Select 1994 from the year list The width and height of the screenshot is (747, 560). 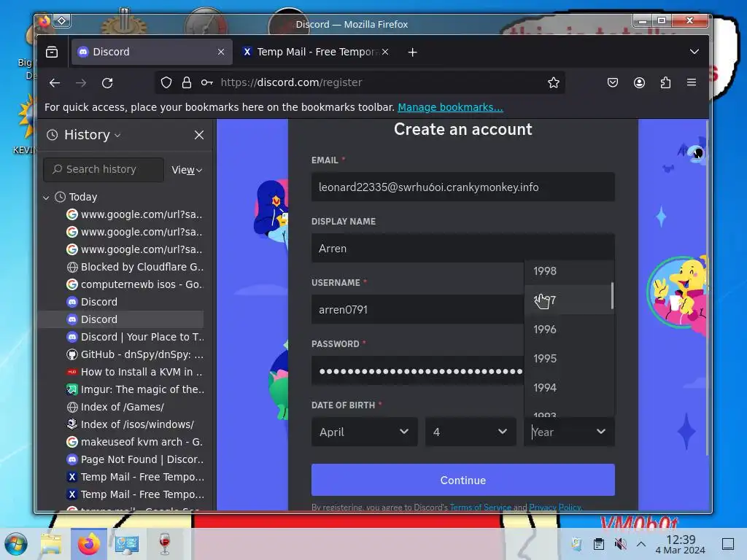(569, 388)
